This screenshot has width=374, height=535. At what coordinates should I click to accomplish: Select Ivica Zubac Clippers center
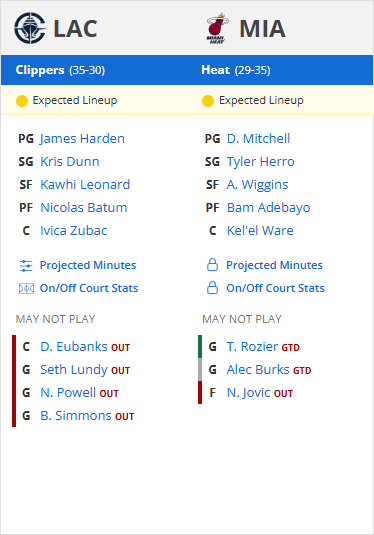click(x=74, y=231)
